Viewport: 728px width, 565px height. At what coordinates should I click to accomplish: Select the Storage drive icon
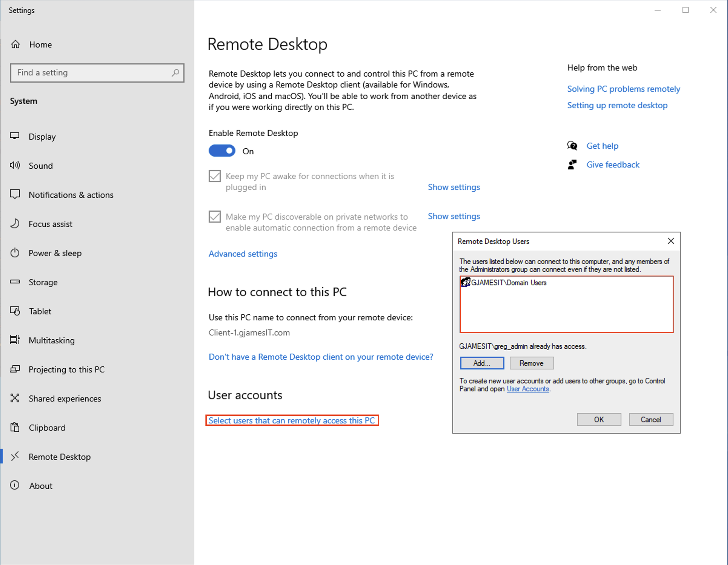(15, 282)
